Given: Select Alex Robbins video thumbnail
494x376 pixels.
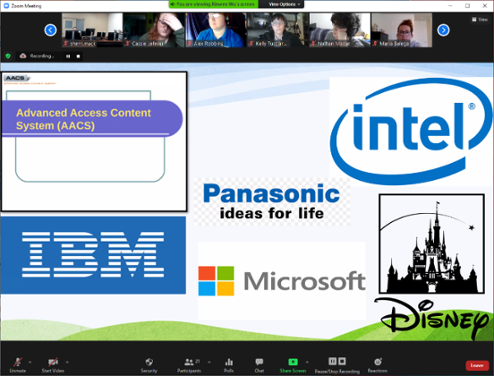Looking at the screenshot, I should [x=216, y=30].
